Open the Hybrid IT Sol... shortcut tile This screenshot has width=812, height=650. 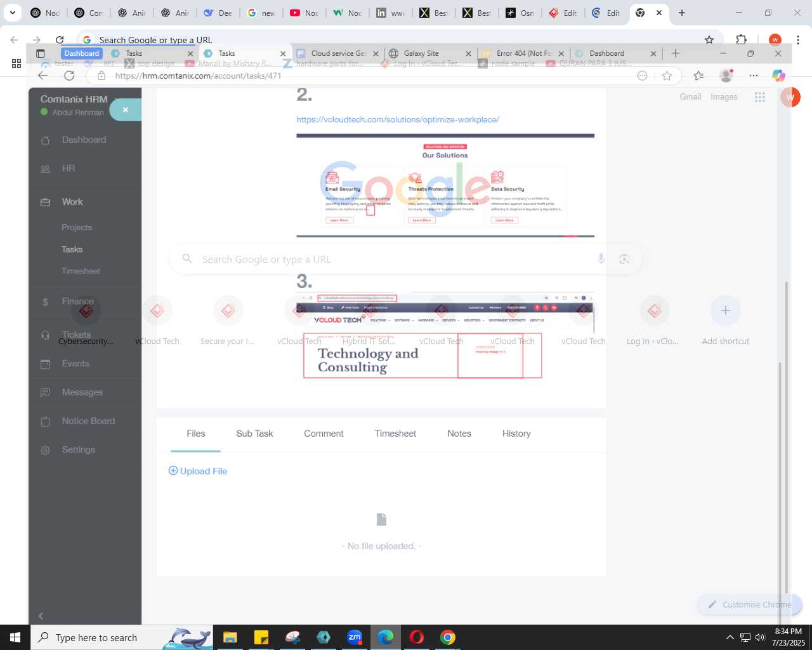tap(369, 322)
